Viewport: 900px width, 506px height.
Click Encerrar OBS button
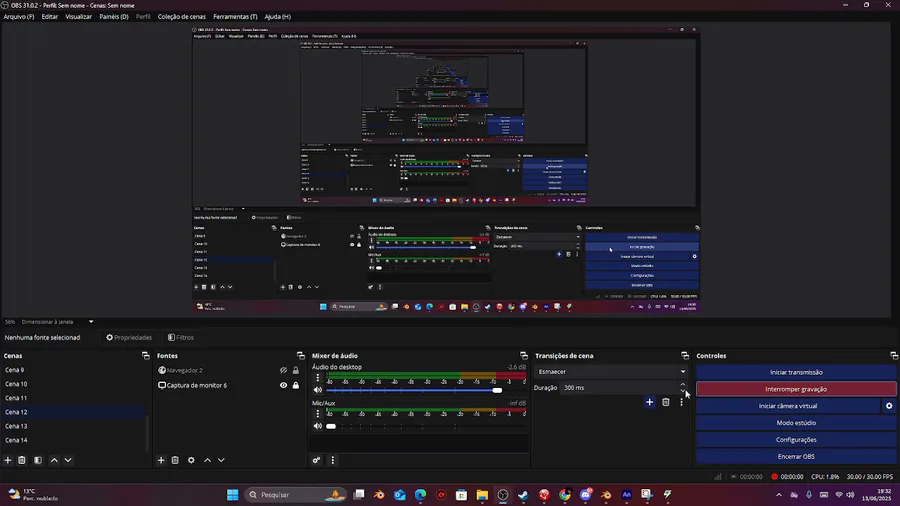(x=796, y=457)
